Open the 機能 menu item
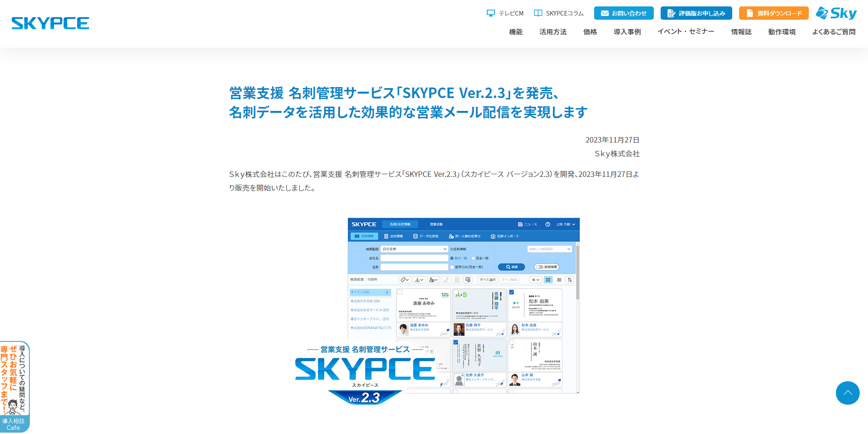The width and height of the screenshot is (868, 434). pyautogui.click(x=516, y=32)
